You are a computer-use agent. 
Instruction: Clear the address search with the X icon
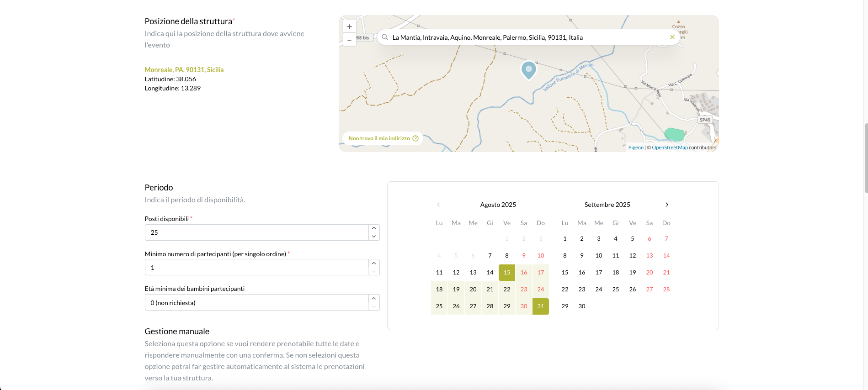coord(672,37)
